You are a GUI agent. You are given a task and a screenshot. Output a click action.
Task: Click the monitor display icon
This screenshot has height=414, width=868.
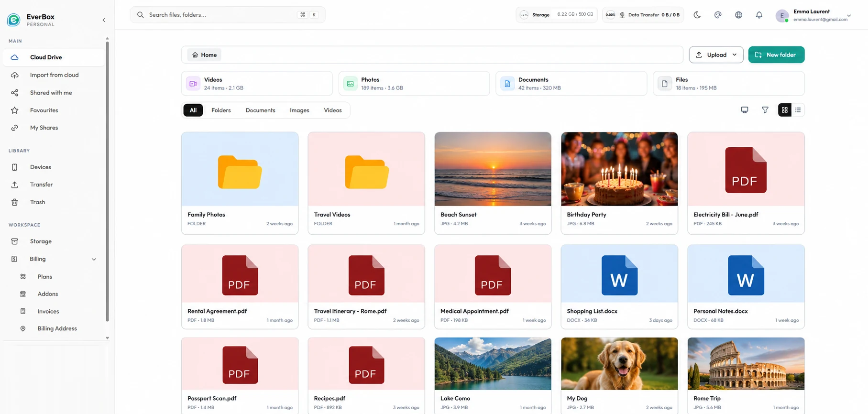(745, 110)
